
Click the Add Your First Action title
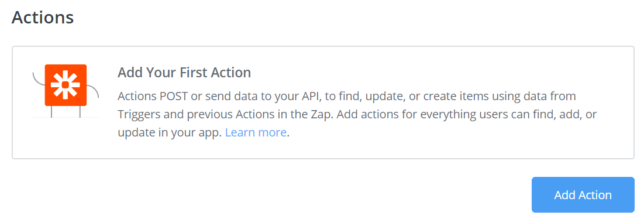(x=184, y=73)
